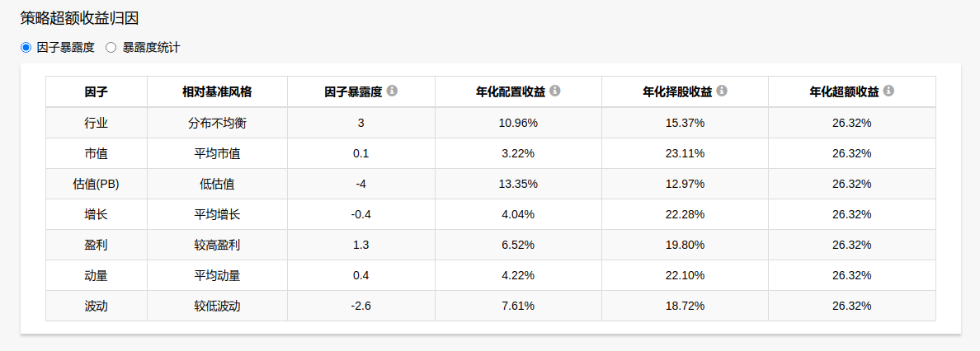
Task: Click the 增长 factor row
Action: pos(97,214)
